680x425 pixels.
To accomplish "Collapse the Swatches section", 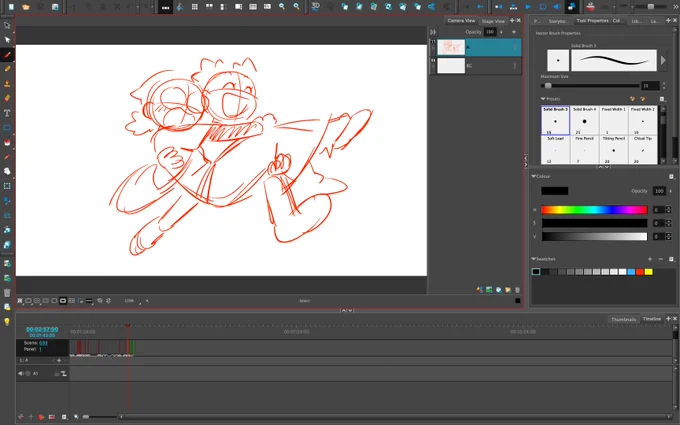I will click(534, 259).
